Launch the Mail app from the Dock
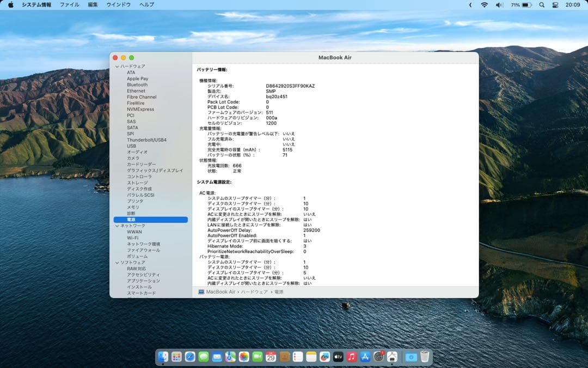 216,358
